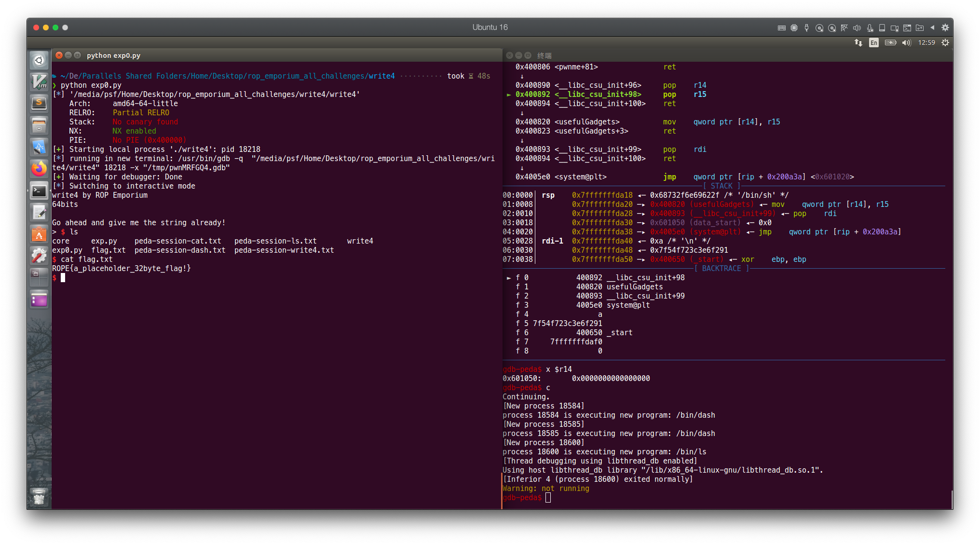The width and height of the screenshot is (980, 545).
Task: Click the python exp0.py window title
Action: (x=113, y=55)
